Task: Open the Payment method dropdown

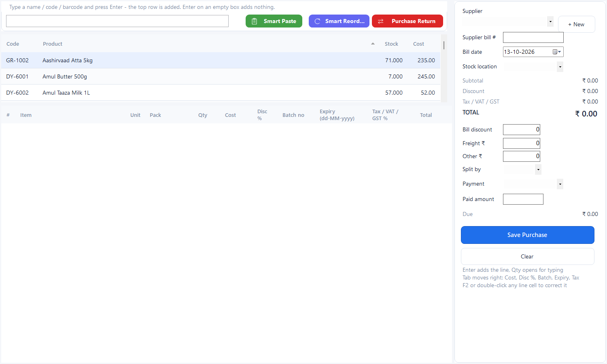Action: (560, 184)
